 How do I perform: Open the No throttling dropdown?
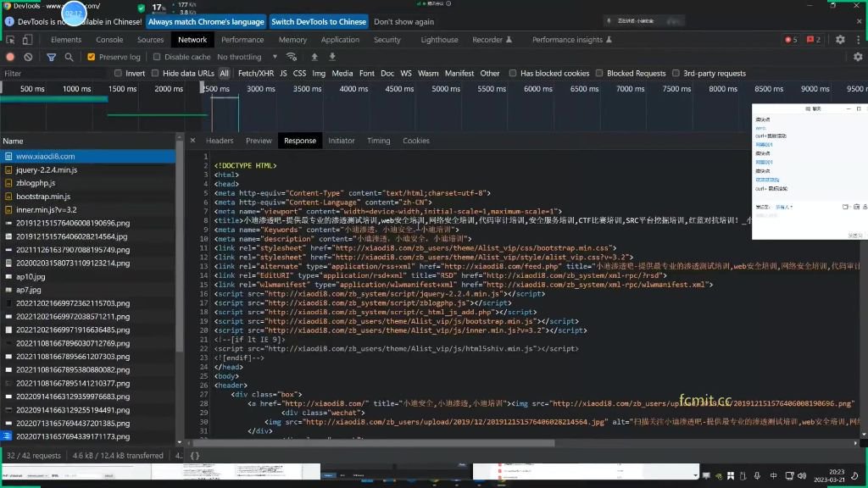click(247, 57)
